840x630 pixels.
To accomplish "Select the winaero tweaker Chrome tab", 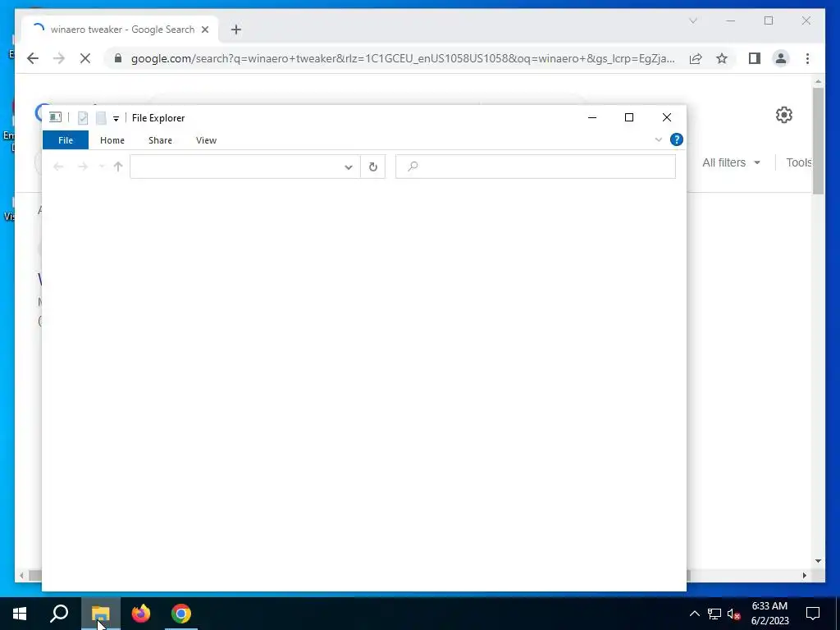I will [x=121, y=30].
